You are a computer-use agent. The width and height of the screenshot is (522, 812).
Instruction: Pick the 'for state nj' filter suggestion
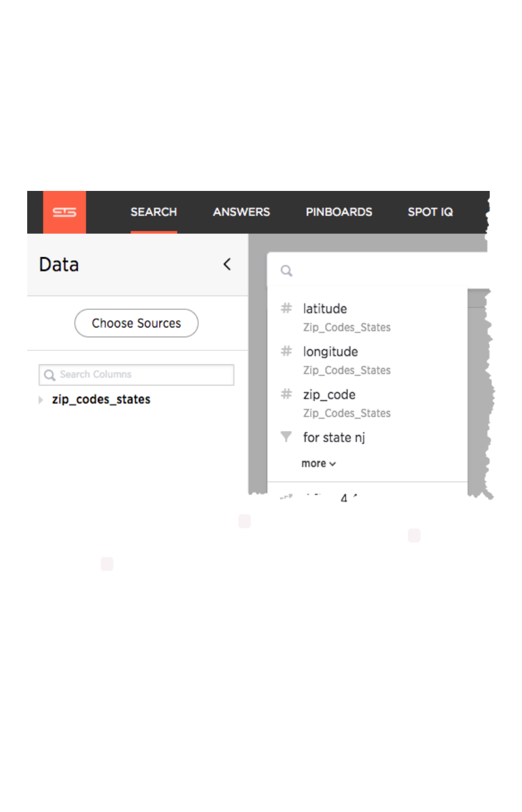pyautogui.click(x=334, y=437)
